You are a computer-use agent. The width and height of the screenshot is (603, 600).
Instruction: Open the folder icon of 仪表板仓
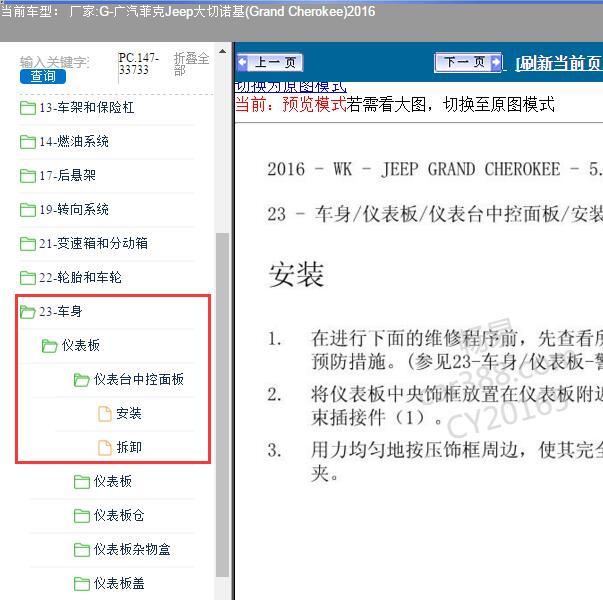[x=82, y=516]
